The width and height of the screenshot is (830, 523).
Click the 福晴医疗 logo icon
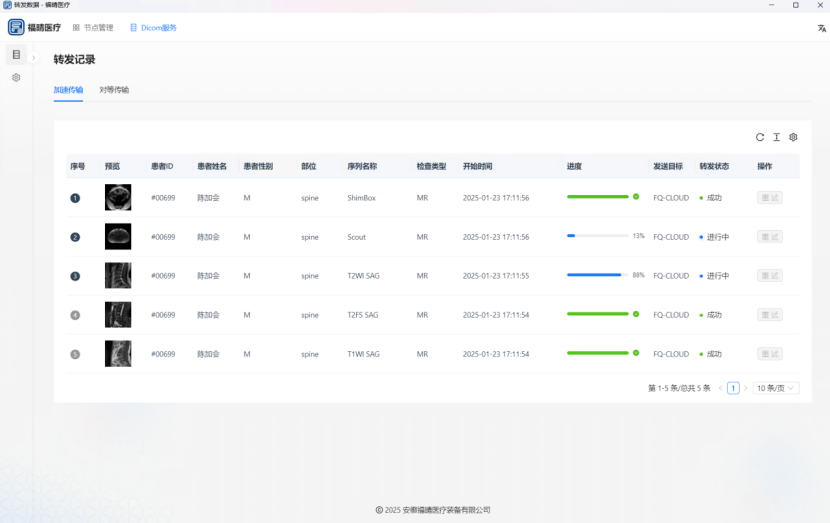(16, 27)
